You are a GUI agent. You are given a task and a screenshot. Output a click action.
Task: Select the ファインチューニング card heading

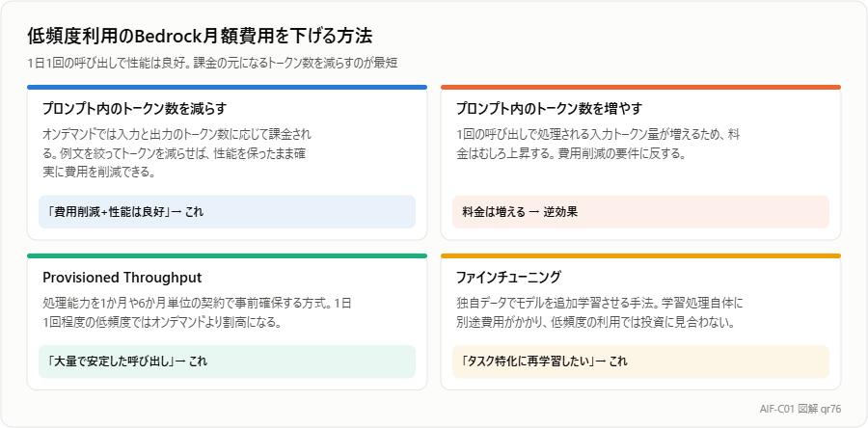[508, 277]
